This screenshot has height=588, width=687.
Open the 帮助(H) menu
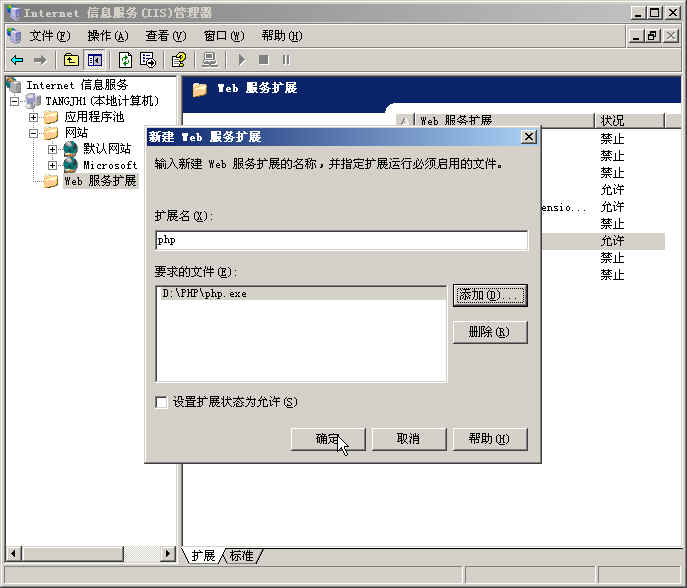click(282, 35)
